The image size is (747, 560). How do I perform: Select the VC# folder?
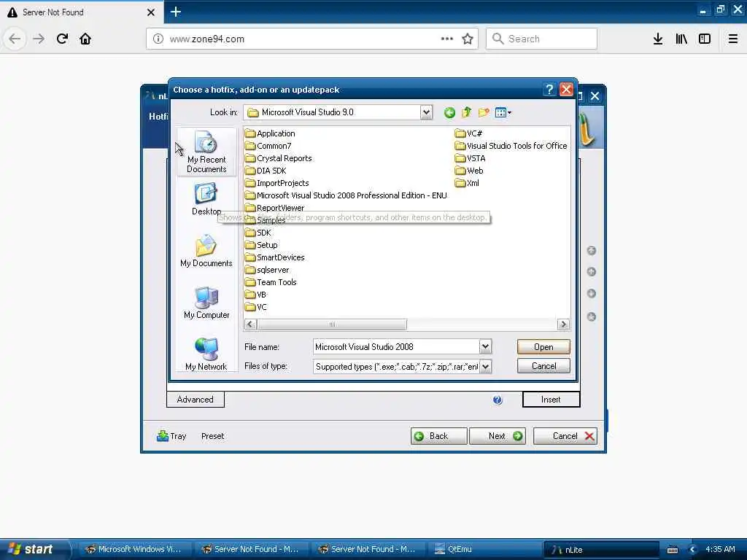(469, 133)
